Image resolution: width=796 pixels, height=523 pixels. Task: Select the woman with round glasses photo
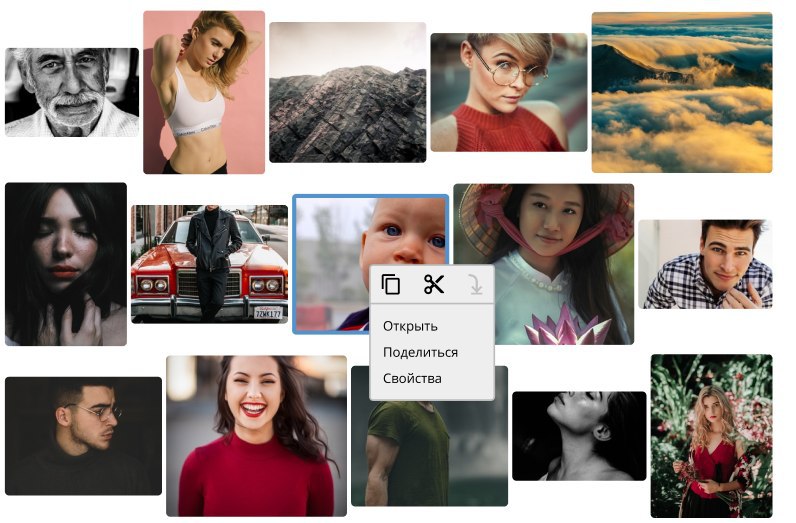[x=509, y=92]
